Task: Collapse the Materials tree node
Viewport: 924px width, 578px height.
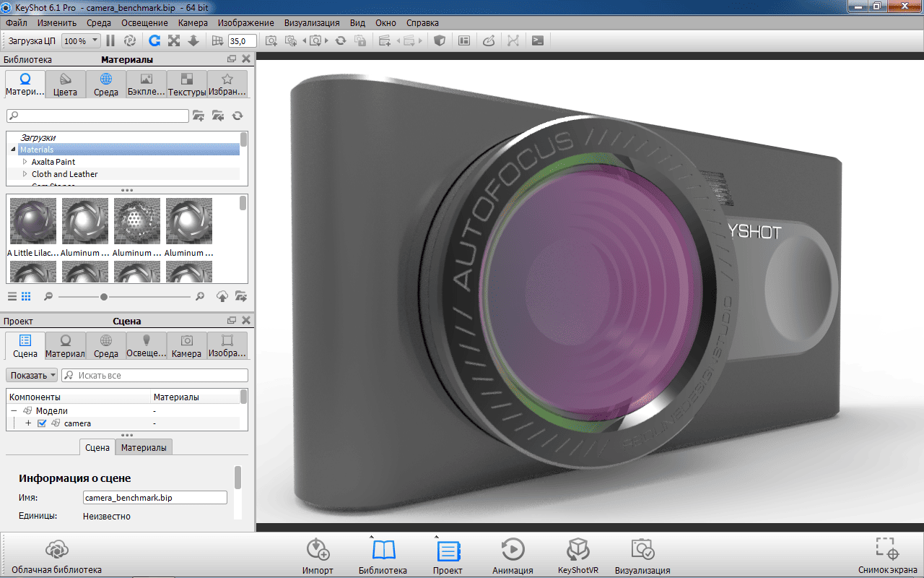Action: coord(12,150)
